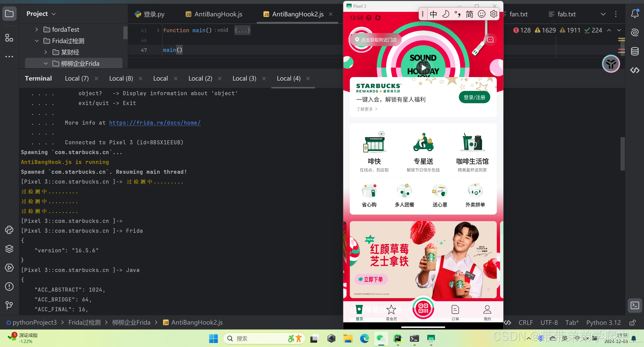Tap the 立即下单 order now button
The height and width of the screenshot is (347, 644).
(371, 279)
